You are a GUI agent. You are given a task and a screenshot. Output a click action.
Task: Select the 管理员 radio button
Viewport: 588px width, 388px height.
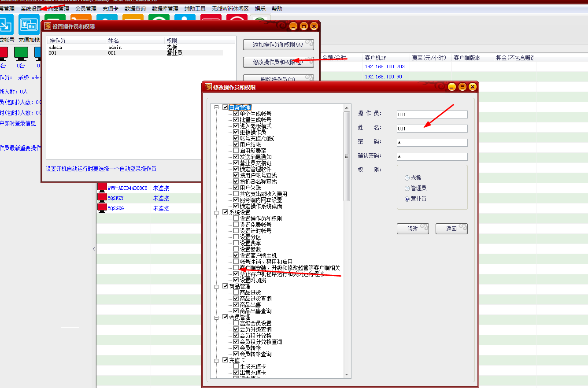pyautogui.click(x=407, y=188)
